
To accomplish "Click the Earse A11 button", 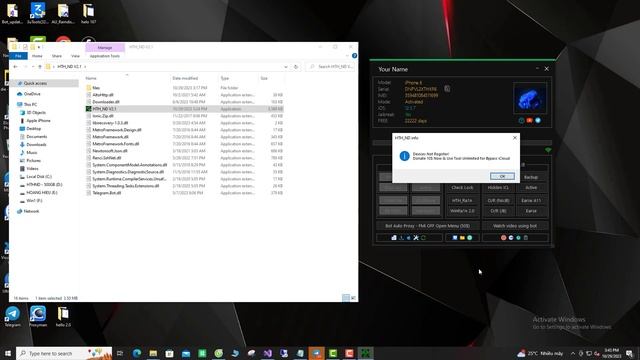I will (x=531, y=200).
